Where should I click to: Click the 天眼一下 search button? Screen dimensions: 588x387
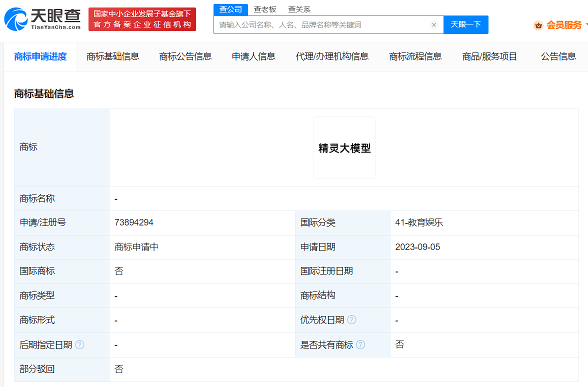point(465,24)
